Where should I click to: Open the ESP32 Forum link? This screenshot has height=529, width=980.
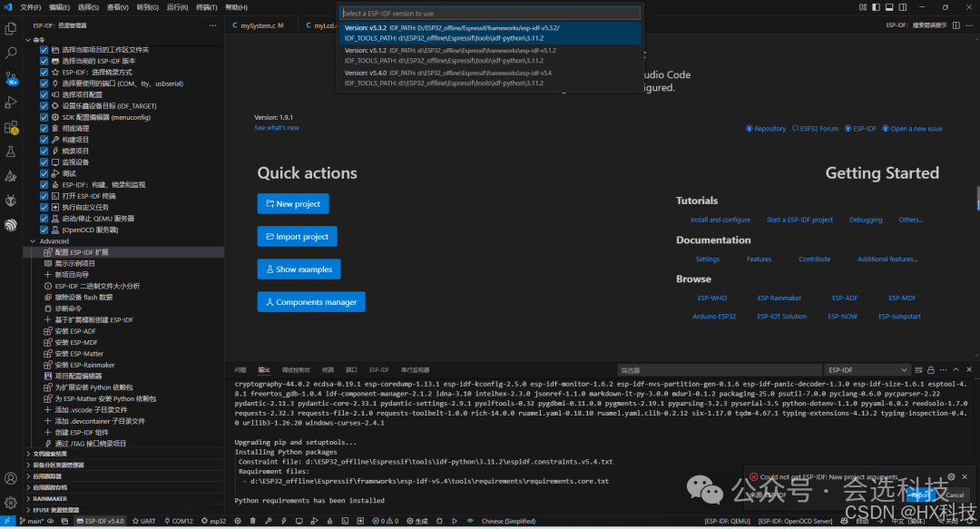click(815, 129)
